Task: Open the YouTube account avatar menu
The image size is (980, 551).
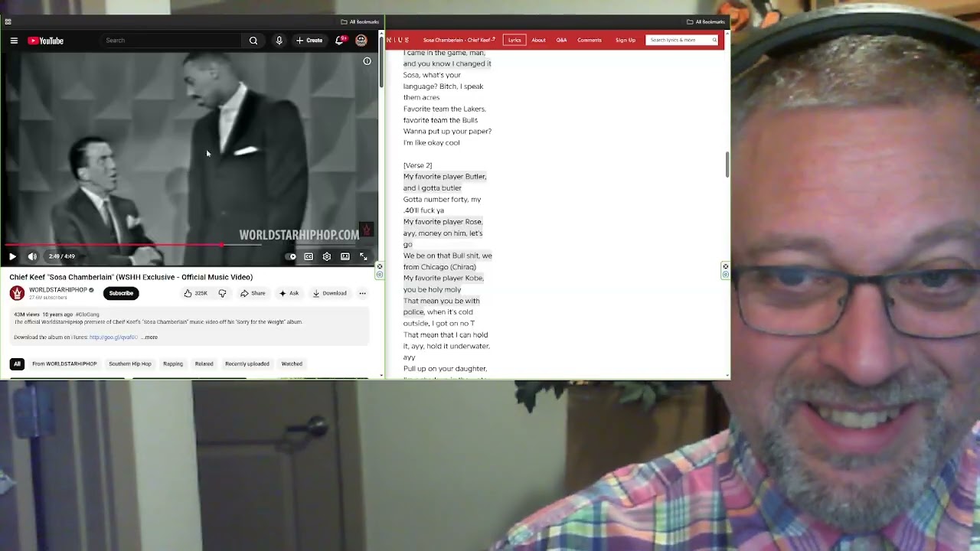Action: coord(361,41)
